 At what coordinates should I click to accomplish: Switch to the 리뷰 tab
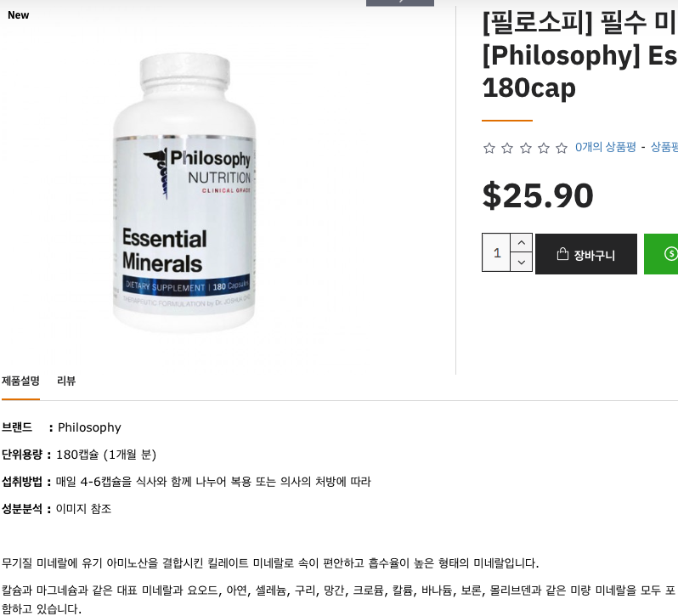[x=66, y=381]
